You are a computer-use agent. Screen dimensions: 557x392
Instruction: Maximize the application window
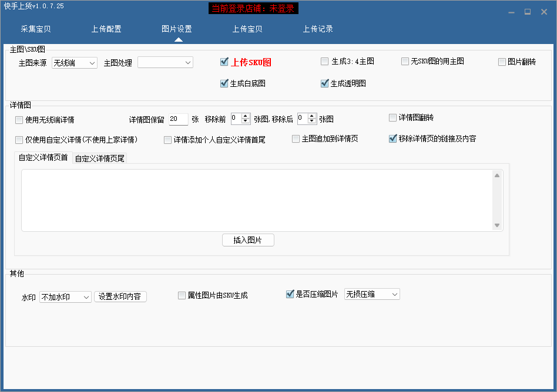click(528, 12)
